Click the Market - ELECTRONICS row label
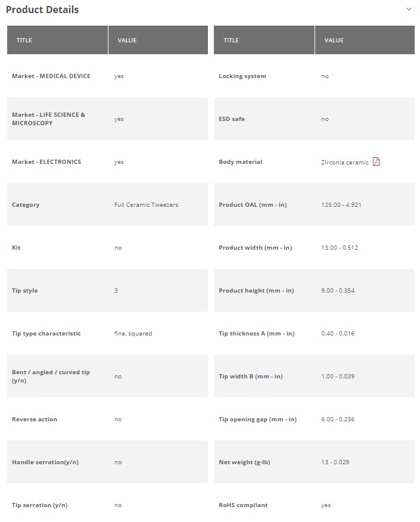The height and width of the screenshot is (522, 420). pos(46,162)
